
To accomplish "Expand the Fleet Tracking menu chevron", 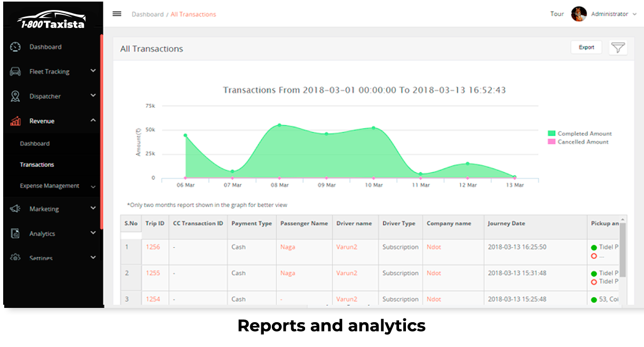I will click(x=93, y=70).
